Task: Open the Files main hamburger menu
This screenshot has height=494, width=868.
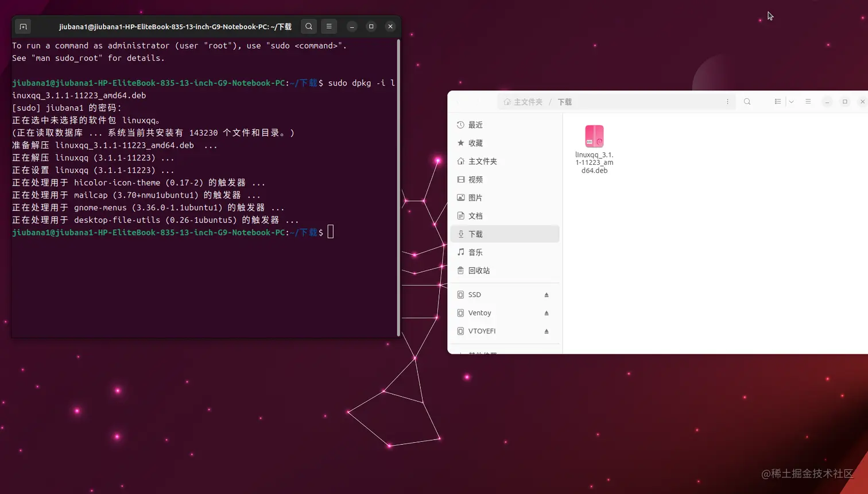Action: (808, 102)
